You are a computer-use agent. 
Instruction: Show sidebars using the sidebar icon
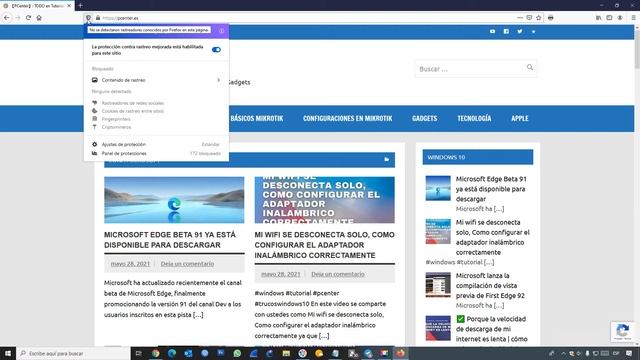coord(609,18)
